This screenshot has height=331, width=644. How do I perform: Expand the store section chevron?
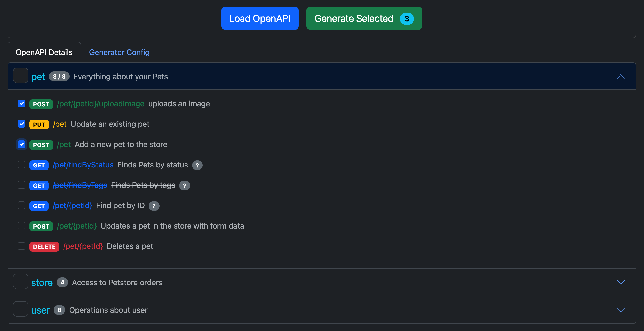click(x=620, y=282)
